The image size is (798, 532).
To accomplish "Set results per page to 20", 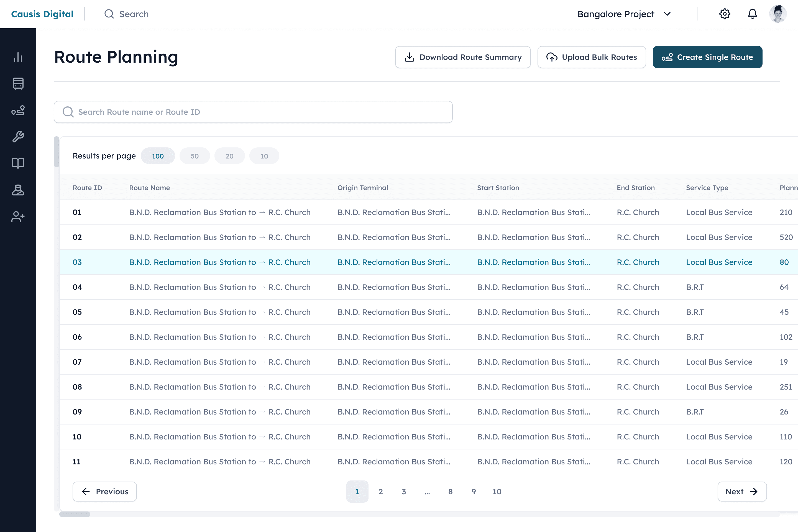I will (229, 156).
